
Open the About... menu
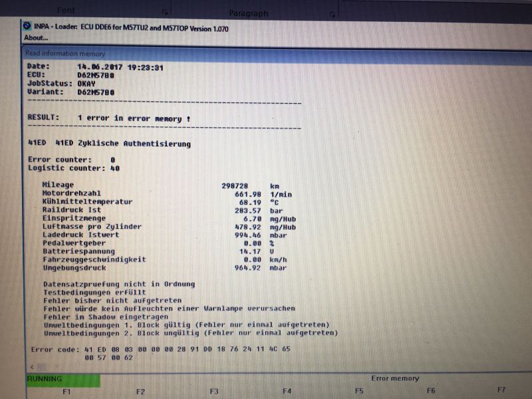click(36, 38)
